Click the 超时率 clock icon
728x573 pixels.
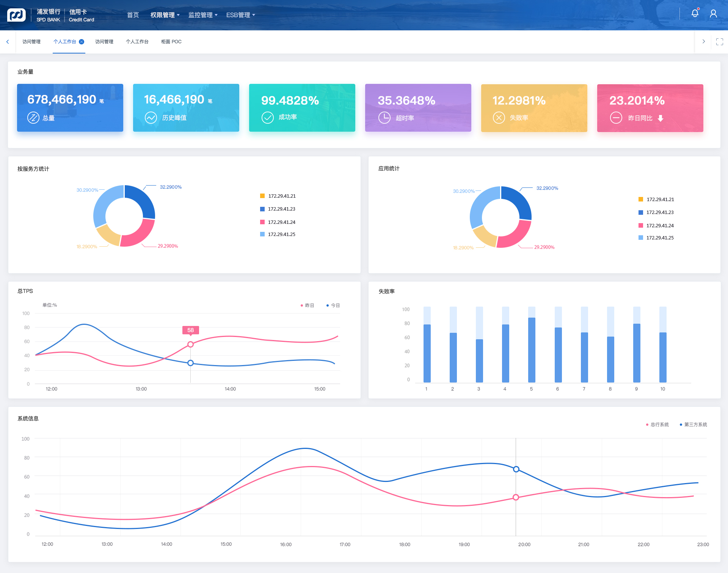pyautogui.click(x=384, y=118)
